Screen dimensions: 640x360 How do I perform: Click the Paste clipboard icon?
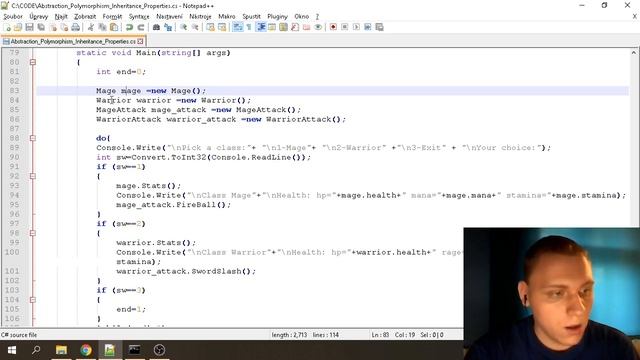click(x=114, y=27)
